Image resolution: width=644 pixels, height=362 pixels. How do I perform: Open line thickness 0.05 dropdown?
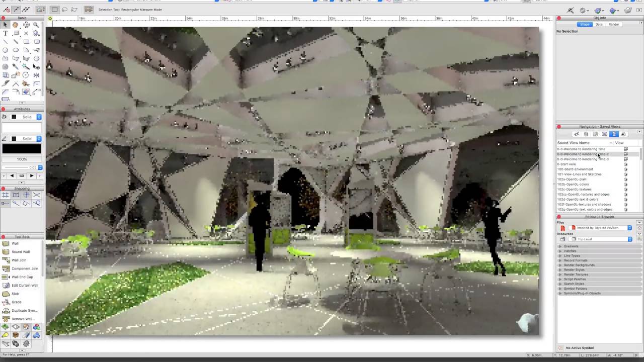tap(22, 167)
